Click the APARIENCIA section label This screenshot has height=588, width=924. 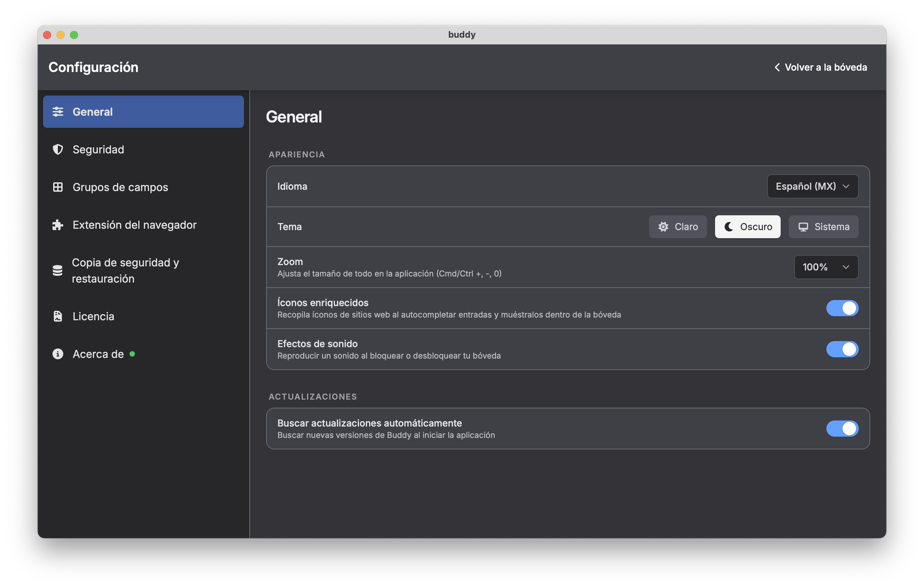point(297,154)
